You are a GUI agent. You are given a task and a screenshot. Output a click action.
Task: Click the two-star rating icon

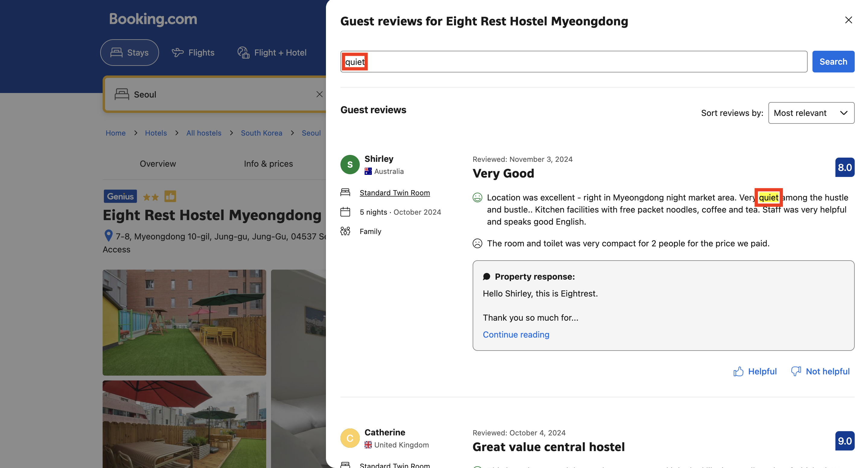click(150, 197)
